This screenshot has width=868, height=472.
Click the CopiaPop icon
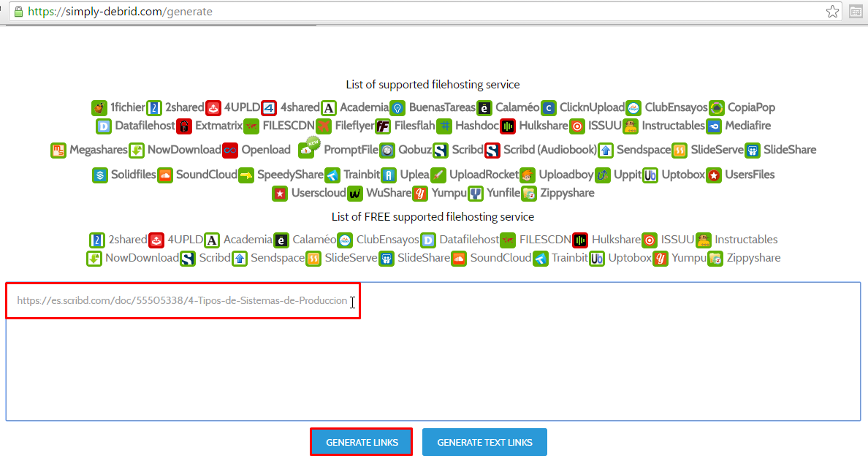pos(717,107)
